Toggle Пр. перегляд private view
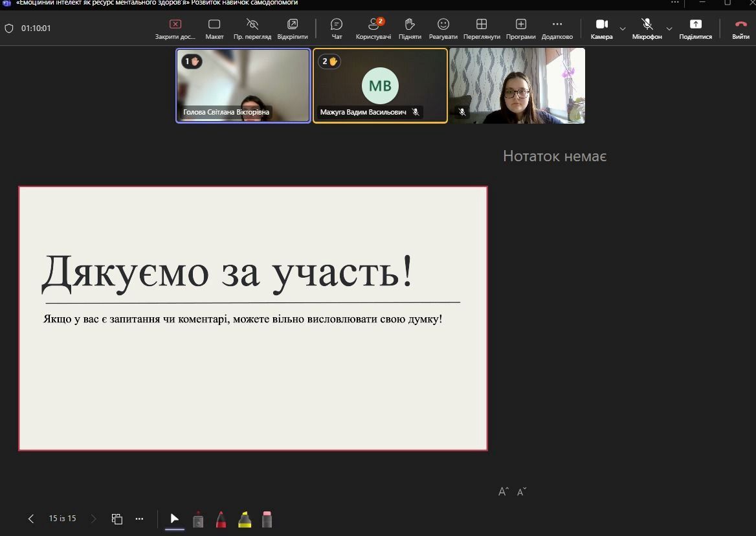 coord(252,28)
